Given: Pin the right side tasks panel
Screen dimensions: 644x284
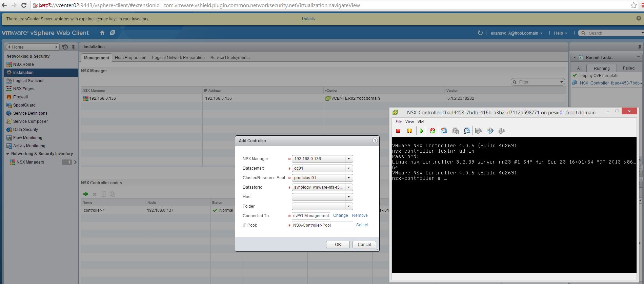Looking at the screenshot, I should [639, 47].
